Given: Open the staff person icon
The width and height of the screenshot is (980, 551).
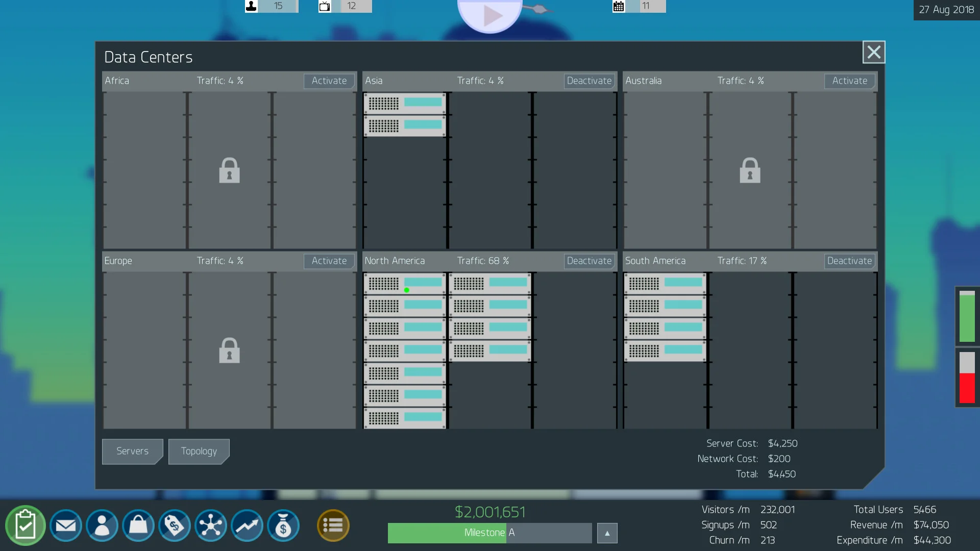Looking at the screenshot, I should (x=102, y=525).
